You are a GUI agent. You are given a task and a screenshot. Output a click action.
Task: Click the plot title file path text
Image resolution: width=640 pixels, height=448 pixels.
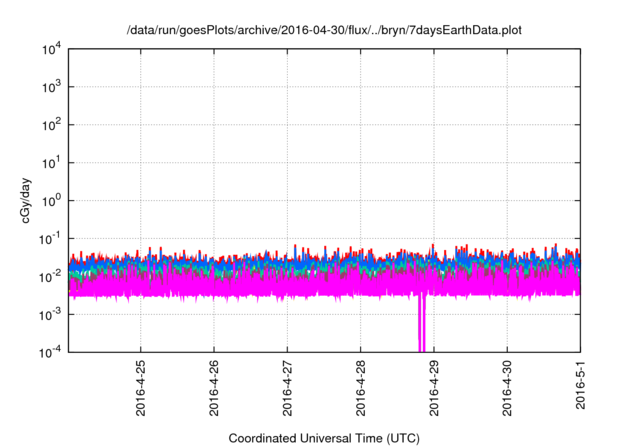[x=324, y=30]
